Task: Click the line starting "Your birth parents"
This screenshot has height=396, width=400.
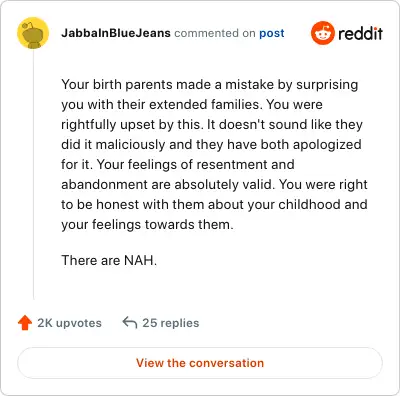Action: pyautogui.click(x=210, y=84)
